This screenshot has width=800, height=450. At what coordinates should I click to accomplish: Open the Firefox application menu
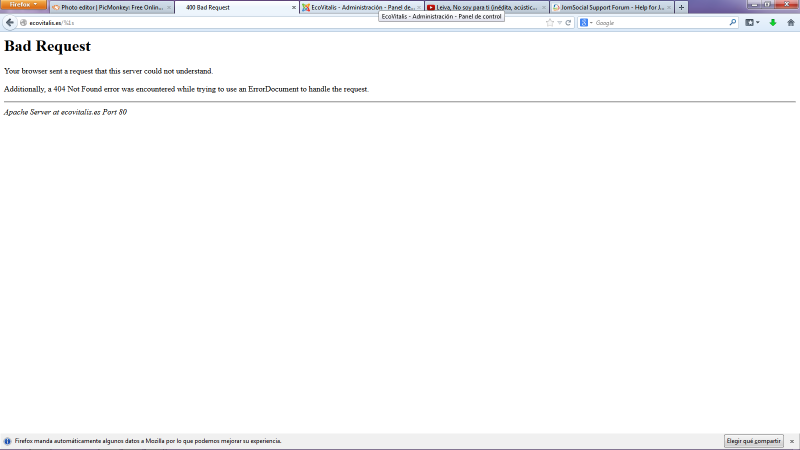tap(24, 5)
